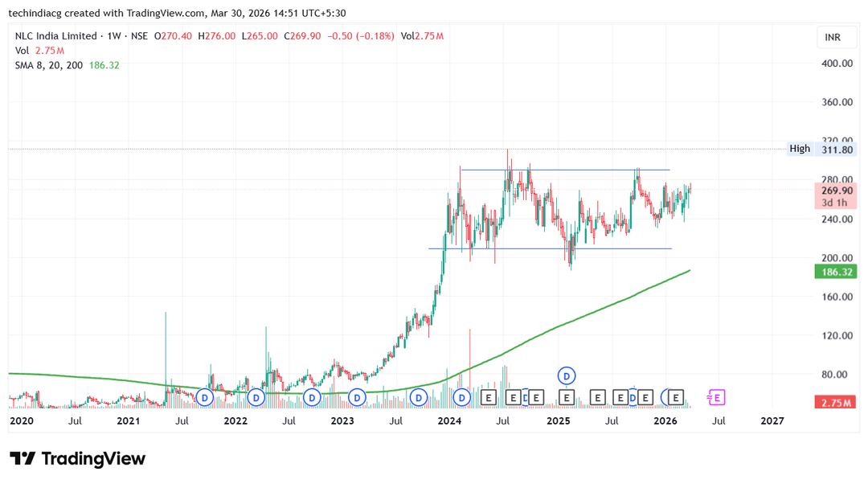
Task: Click the 2021 time axis label
Action: pos(129,420)
